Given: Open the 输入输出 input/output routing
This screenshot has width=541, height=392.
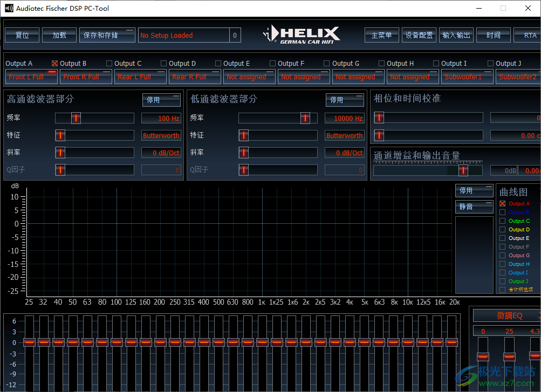Looking at the screenshot, I should [x=457, y=35].
